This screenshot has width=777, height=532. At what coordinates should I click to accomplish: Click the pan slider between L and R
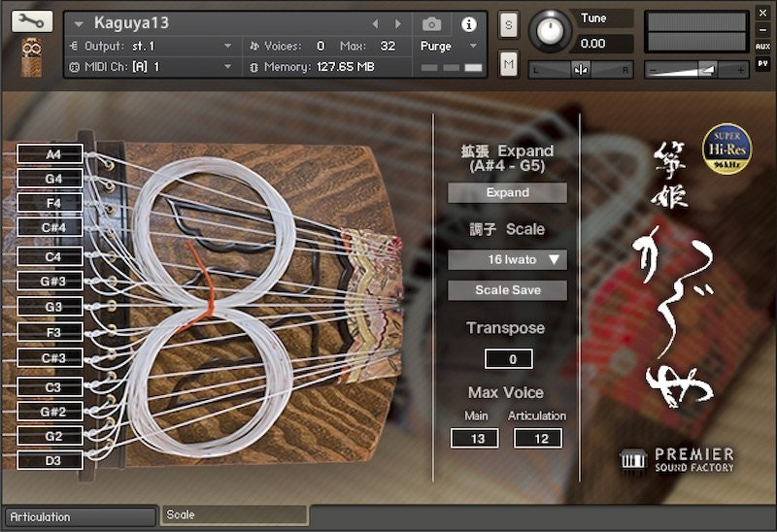[x=580, y=70]
